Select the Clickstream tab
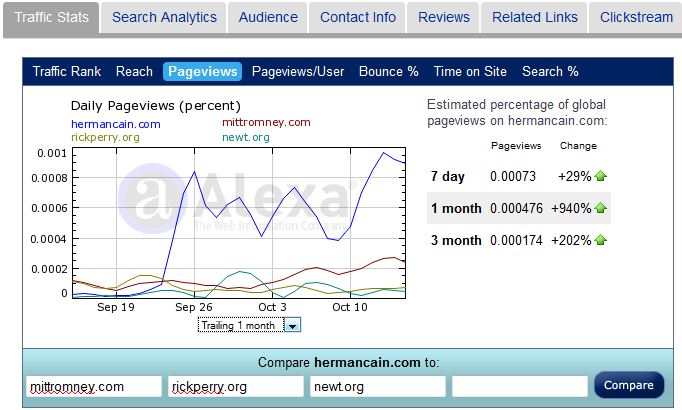The image size is (682, 410). pos(634,18)
